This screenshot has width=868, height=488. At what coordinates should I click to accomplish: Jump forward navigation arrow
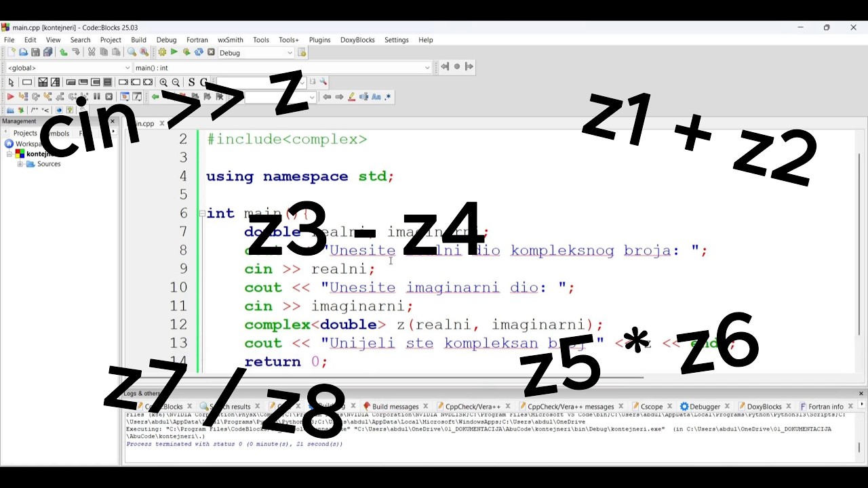[469, 66]
